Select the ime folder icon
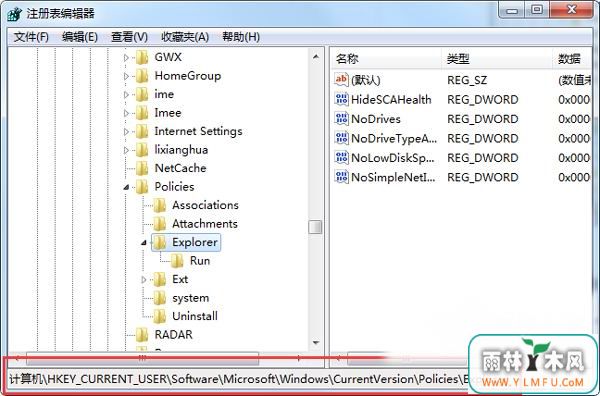This screenshot has height=396, width=600. pyautogui.click(x=142, y=94)
